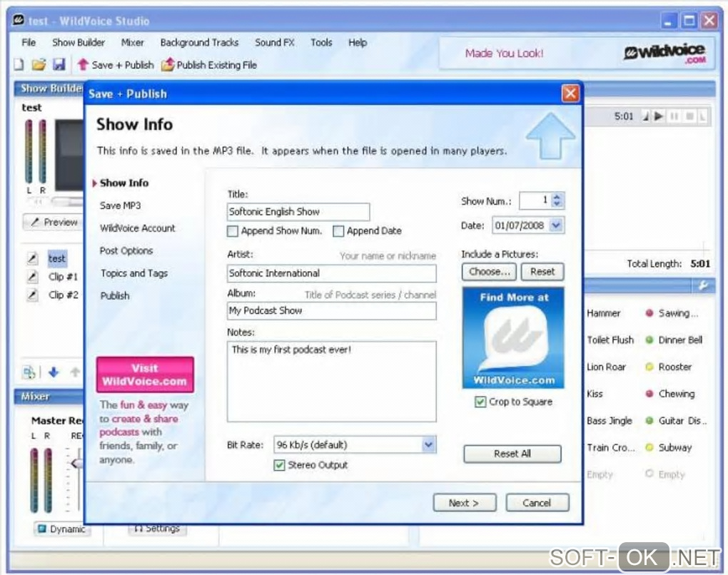Select the Hammer sound effect
This screenshot has height=575, width=728.
(603, 313)
